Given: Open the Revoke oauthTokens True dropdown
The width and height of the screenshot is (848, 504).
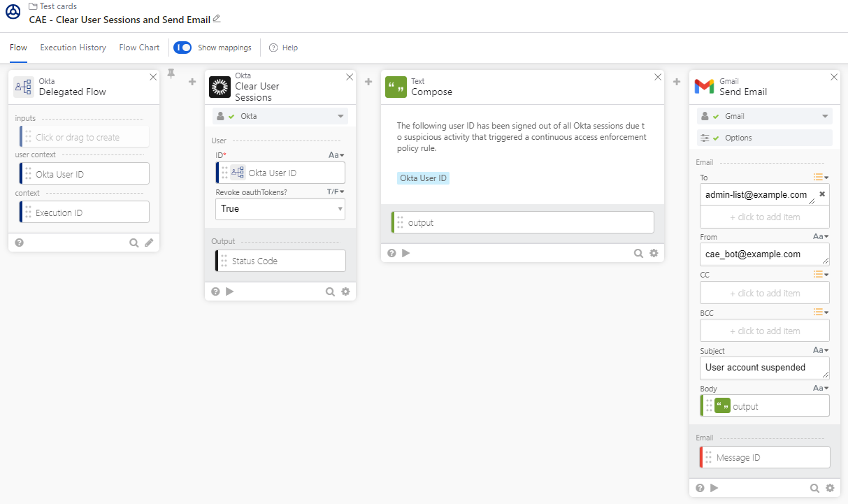Looking at the screenshot, I should pyautogui.click(x=280, y=209).
